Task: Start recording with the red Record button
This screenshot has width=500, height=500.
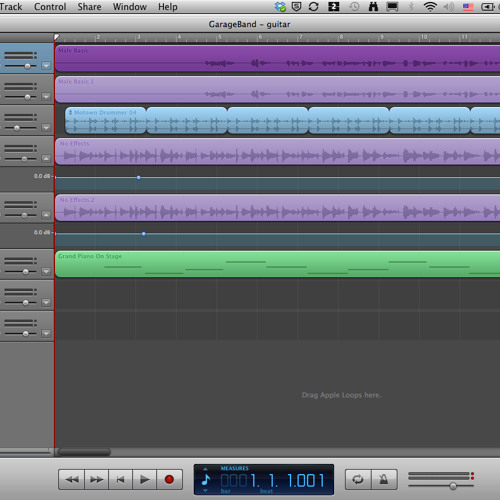Action: click(169, 479)
